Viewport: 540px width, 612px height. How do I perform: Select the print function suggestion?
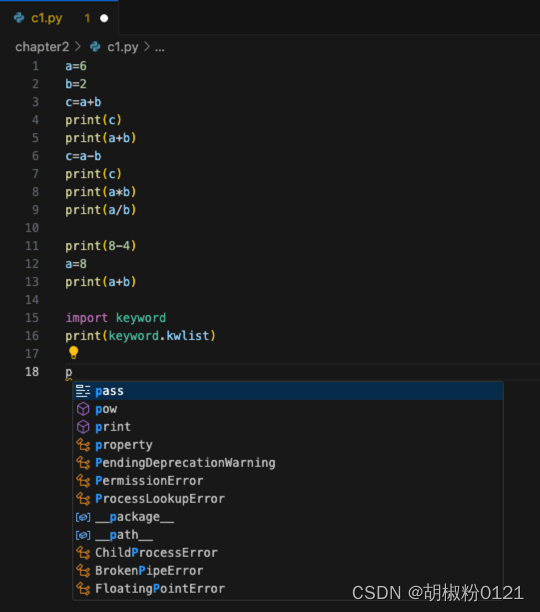coord(288,427)
